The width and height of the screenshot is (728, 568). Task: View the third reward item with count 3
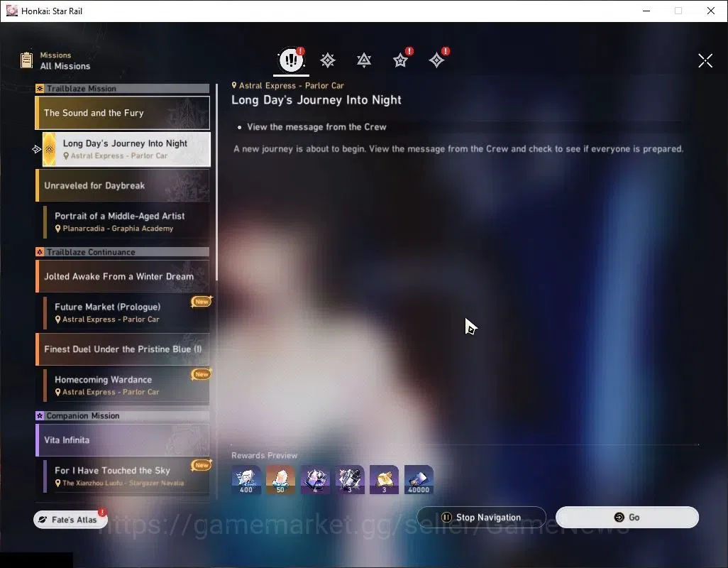350,480
